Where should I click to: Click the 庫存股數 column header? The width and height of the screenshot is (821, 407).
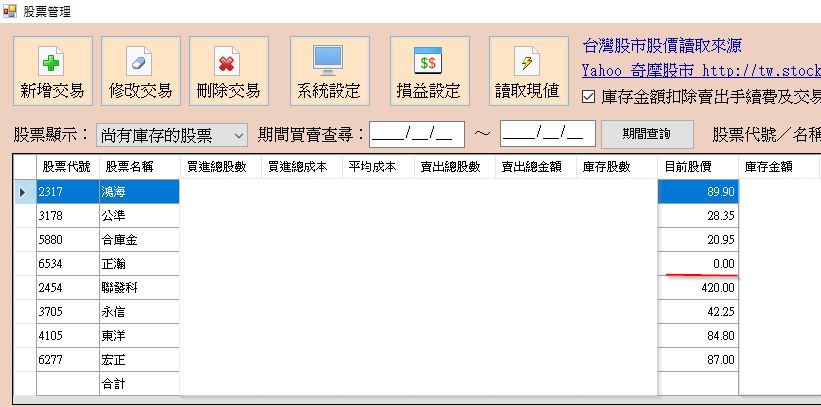[617, 167]
